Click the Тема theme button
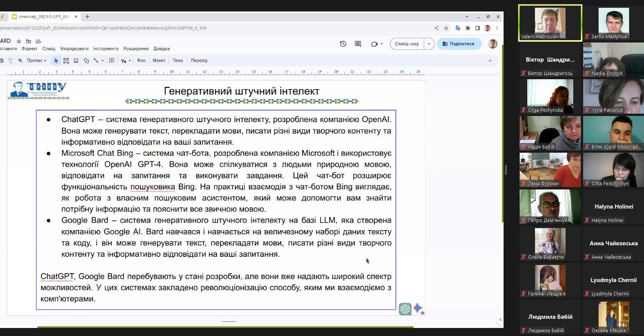 coord(178,60)
